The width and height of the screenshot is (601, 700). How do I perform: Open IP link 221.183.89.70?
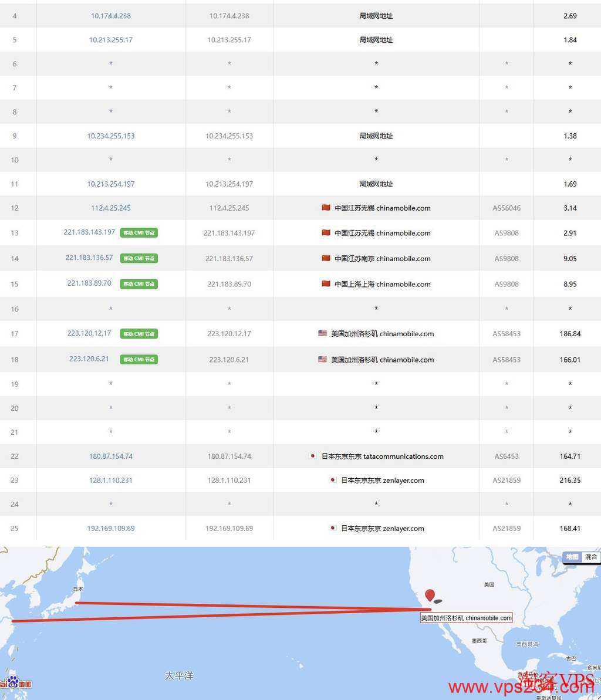(89, 283)
